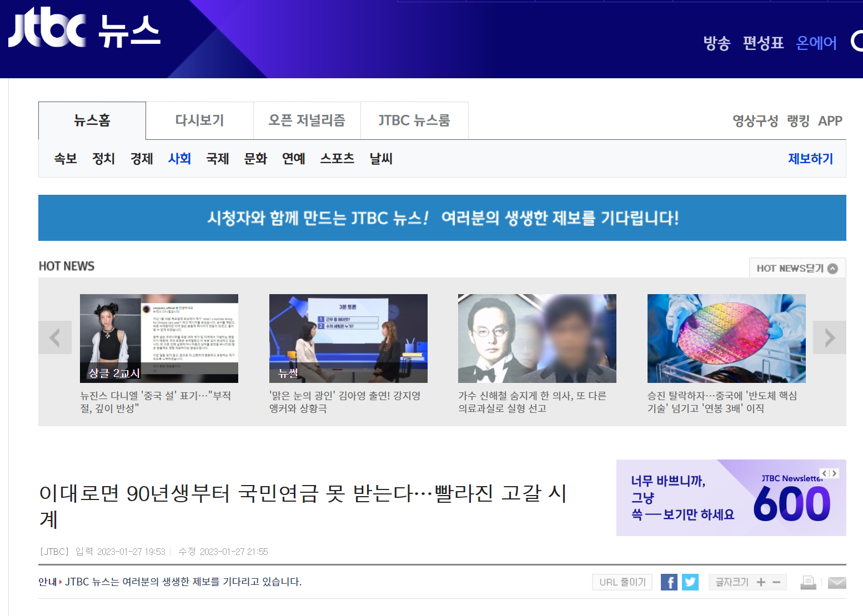Increase font size with plus icon
This screenshot has width=863, height=616.
[x=761, y=582]
